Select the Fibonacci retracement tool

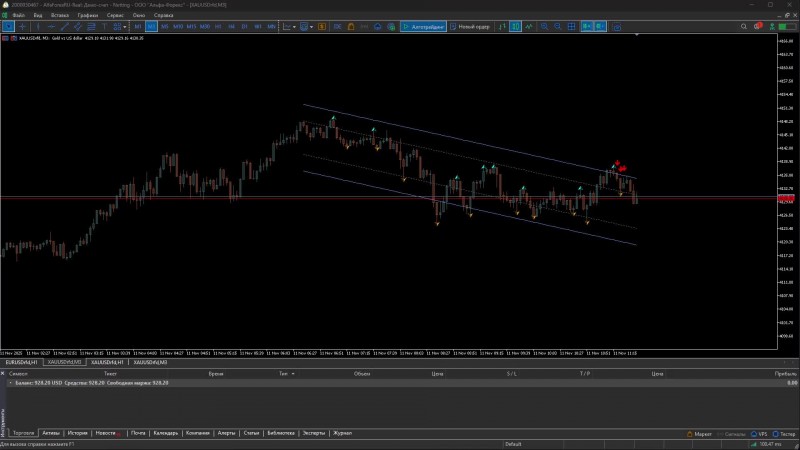click(x=91, y=27)
